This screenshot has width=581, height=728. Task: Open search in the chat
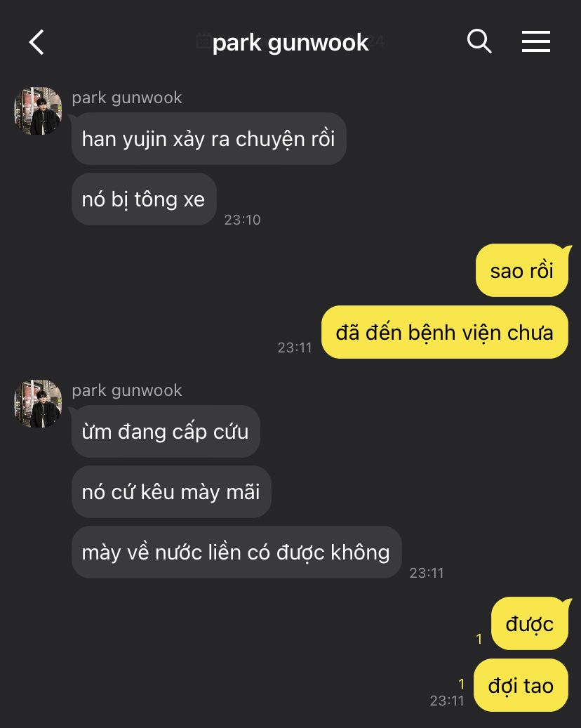click(x=479, y=41)
